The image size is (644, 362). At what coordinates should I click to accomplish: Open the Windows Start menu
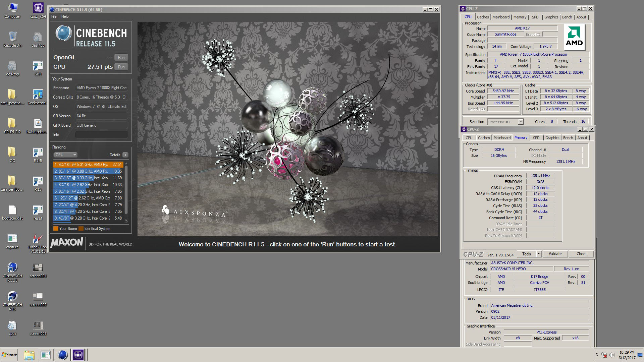click(9, 355)
